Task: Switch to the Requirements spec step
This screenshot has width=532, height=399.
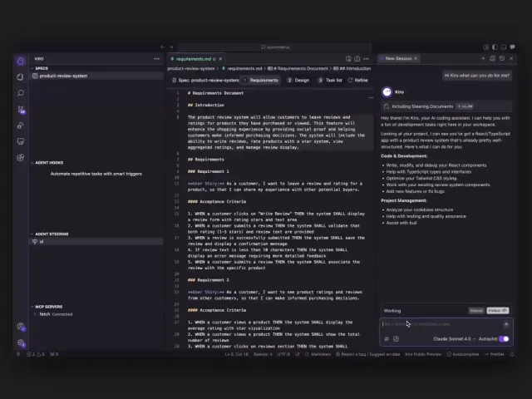Action: [x=260, y=81]
